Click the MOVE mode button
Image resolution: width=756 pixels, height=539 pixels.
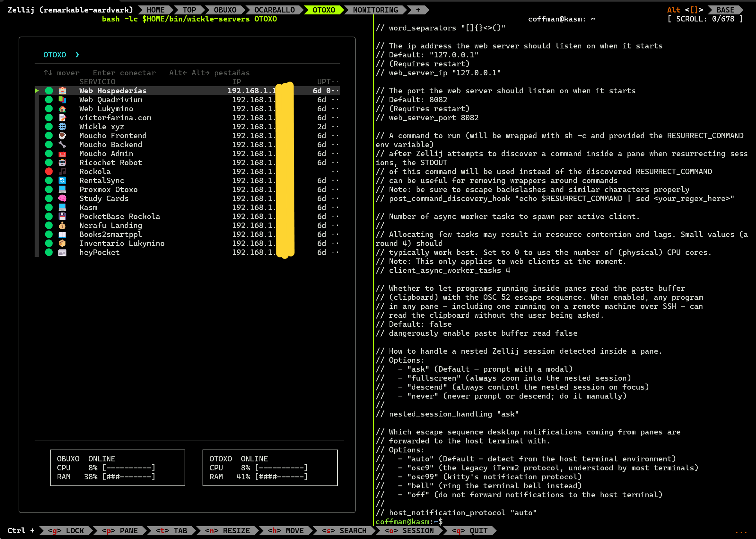point(286,530)
